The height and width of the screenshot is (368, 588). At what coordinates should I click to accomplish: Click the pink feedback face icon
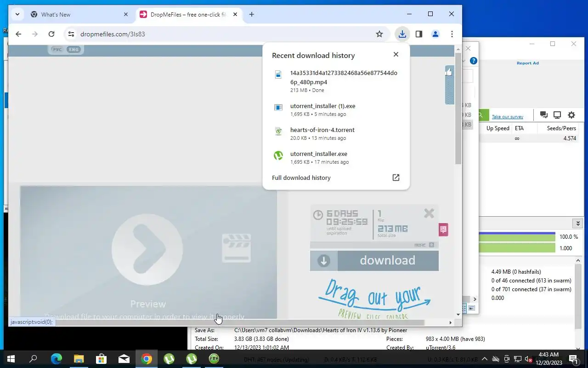(443, 230)
